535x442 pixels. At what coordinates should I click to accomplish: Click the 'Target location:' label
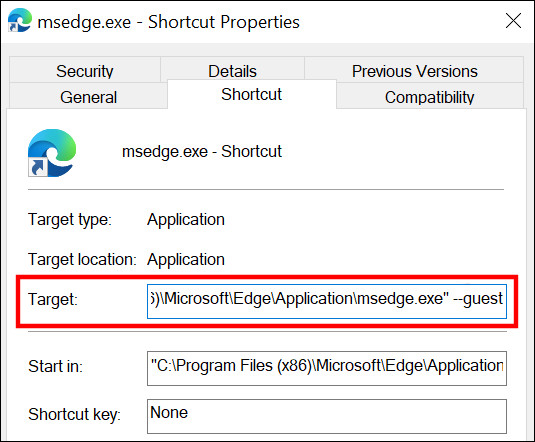click(82, 259)
